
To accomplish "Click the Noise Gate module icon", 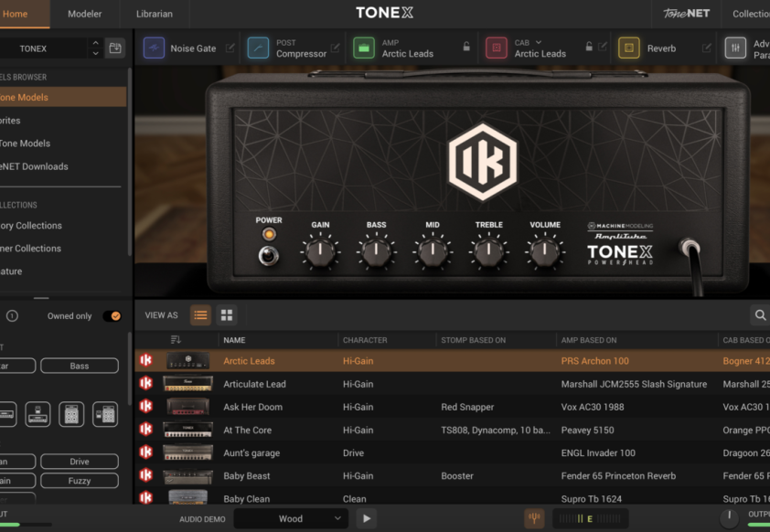I will pos(154,48).
